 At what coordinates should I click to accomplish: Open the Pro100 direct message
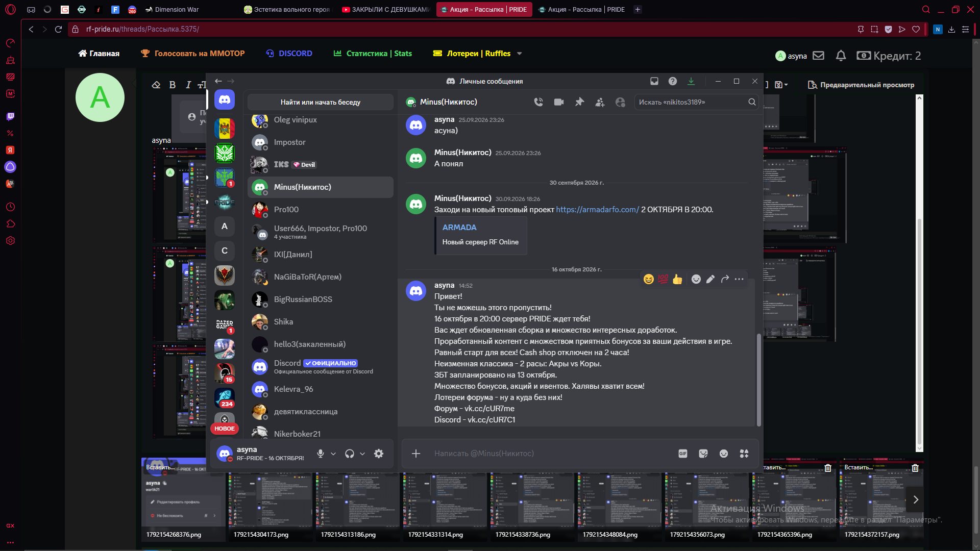pyautogui.click(x=321, y=210)
